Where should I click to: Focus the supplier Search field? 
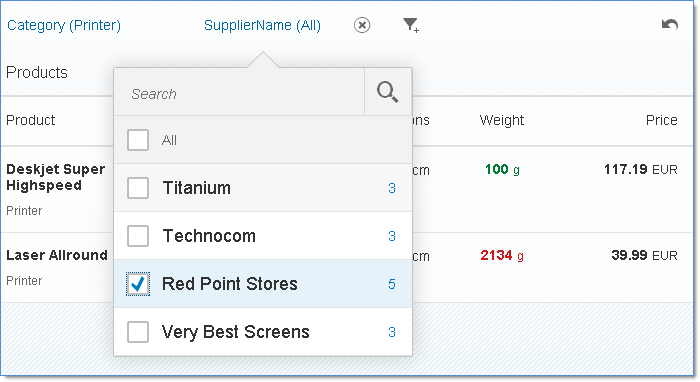pyautogui.click(x=239, y=94)
